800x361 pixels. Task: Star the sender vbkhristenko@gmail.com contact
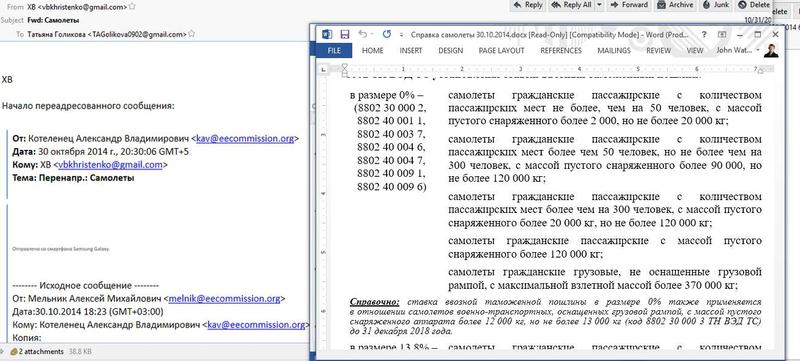coord(132,7)
